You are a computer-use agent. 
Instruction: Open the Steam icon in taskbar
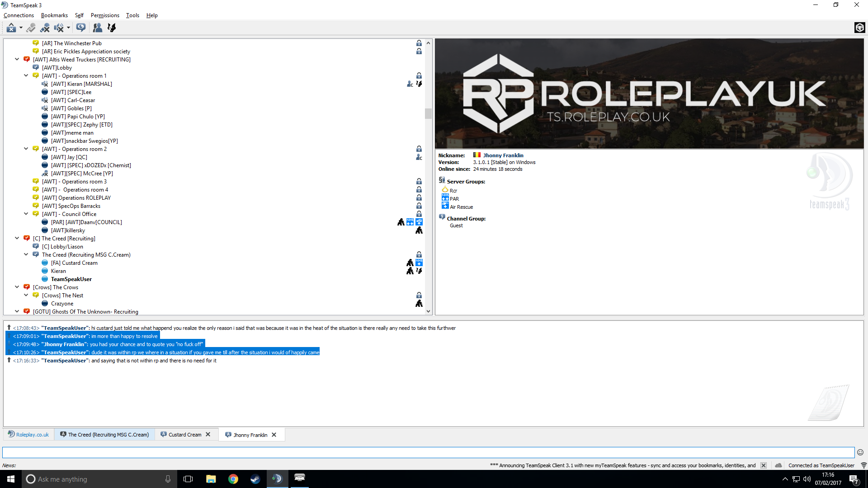255,479
